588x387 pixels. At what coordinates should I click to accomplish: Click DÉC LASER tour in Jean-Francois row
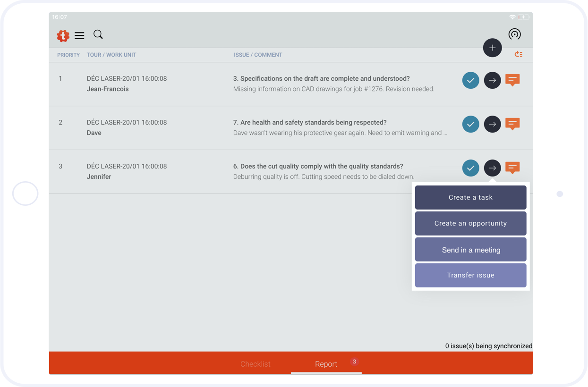[127, 78]
